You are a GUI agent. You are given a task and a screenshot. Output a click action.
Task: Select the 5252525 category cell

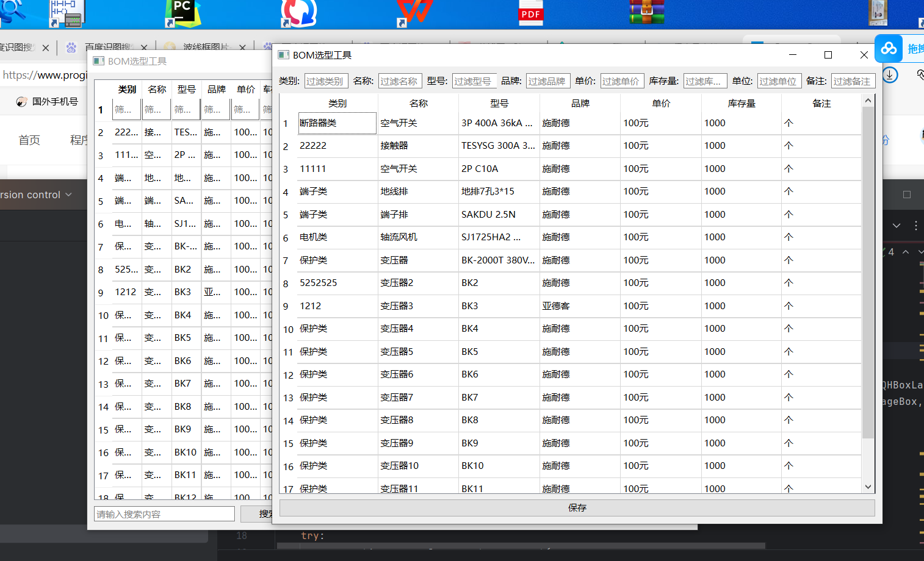(337, 283)
